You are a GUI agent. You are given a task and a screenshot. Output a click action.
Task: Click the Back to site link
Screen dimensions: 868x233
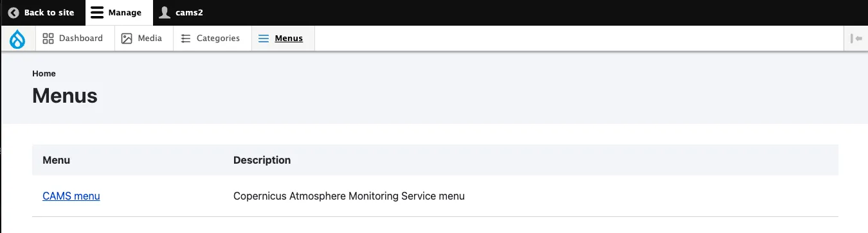point(42,13)
